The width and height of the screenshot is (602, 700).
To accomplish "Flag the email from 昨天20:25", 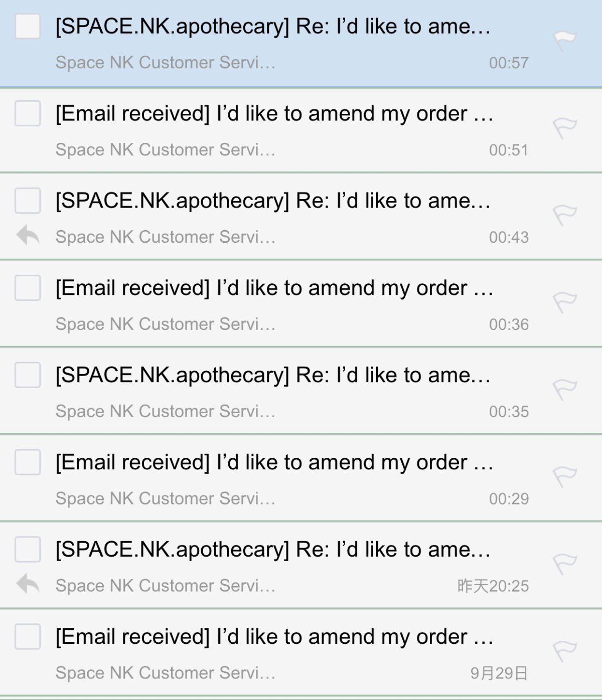I will [x=565, y=565].
